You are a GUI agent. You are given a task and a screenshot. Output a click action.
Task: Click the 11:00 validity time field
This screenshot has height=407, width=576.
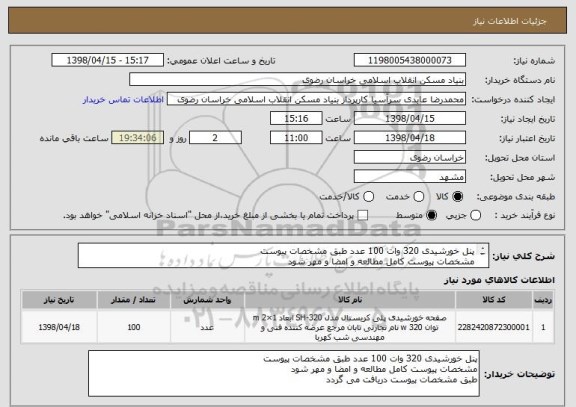coord(296,138)
